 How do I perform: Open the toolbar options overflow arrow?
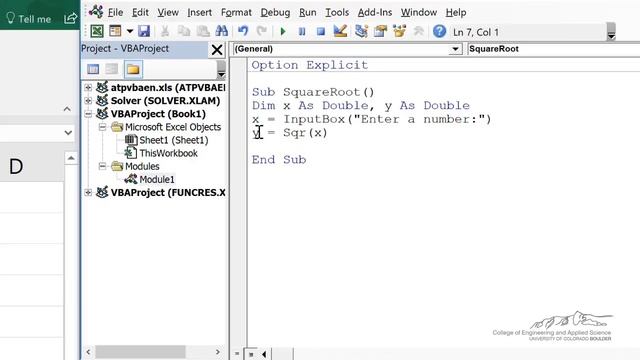[x=611, y=32]
